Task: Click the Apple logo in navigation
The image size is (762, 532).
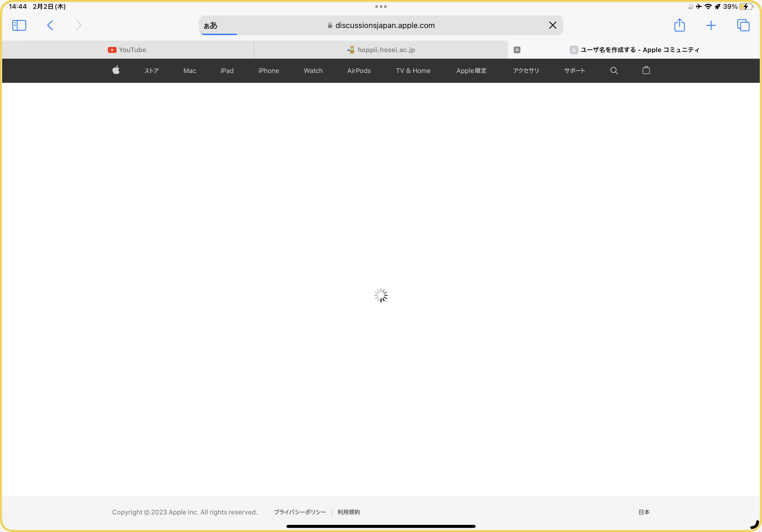Action: coord(116,70)
